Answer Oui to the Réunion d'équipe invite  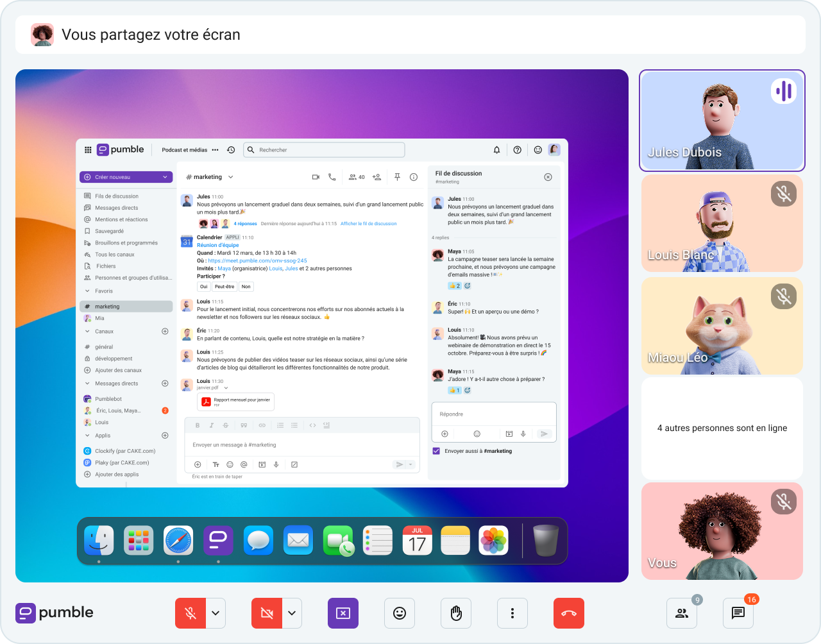click(x=203, y=286)
